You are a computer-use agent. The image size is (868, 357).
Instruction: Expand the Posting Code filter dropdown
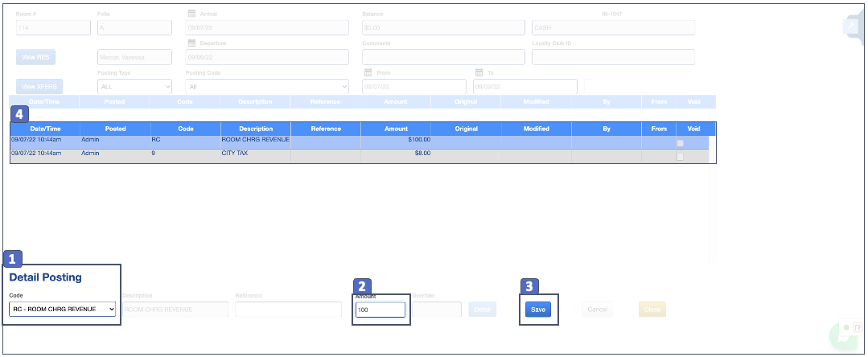point(266,87)
